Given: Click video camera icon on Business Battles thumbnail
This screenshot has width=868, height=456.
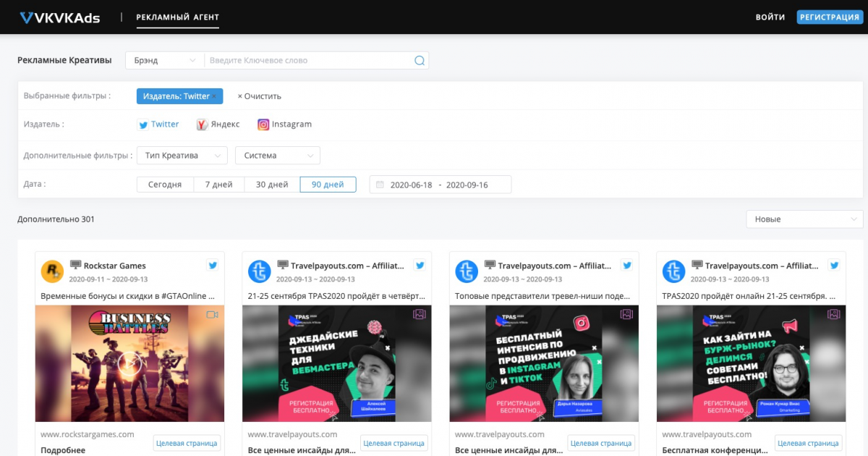Looking at the screenshot, I should coord(212,315).
